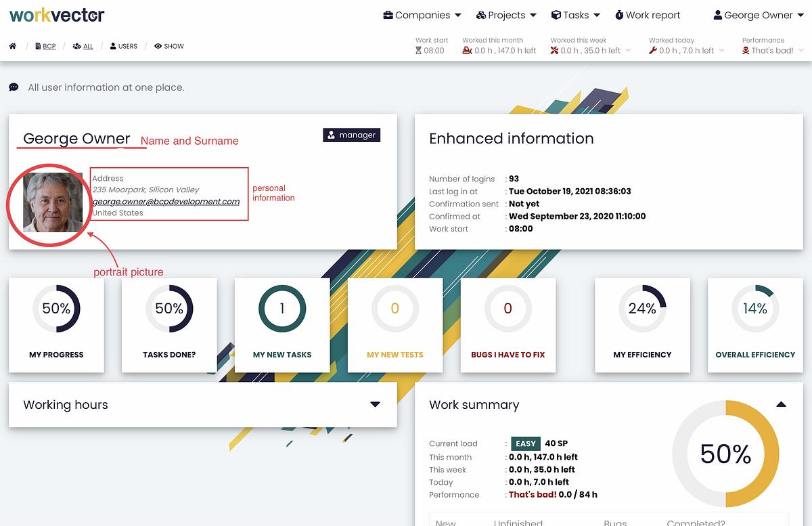Image resolution: width=812 pixels, height=526 pixels.
Task: Expand the Working hours panel
Action: [x=375, y=405]
